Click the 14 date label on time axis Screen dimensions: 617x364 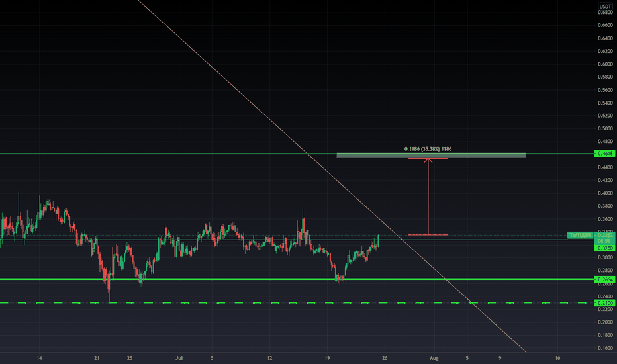[39, 358]
